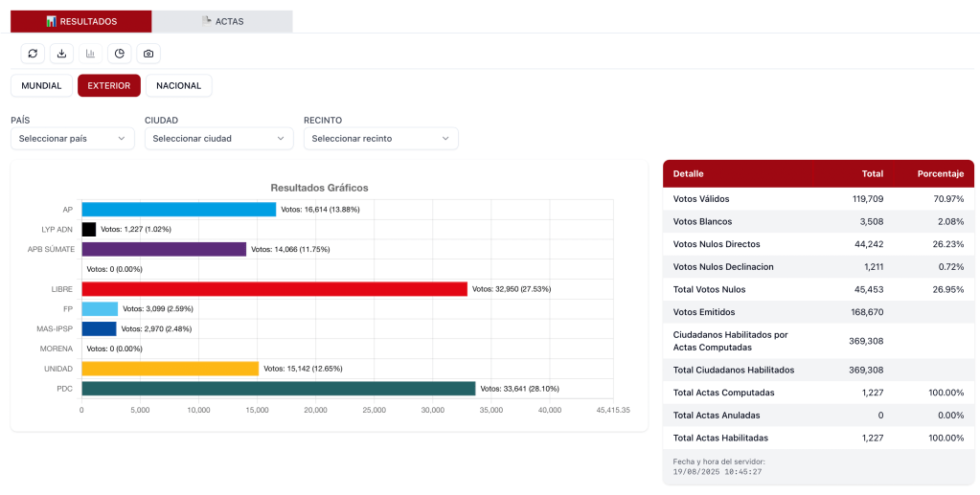Click the camera screenshot icon
Image resolution: width=980 pixels, height=495 pixels.
(148, 54)
